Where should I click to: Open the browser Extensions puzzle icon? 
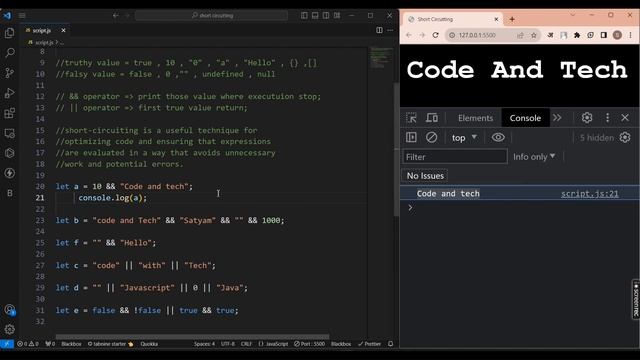pyautogui.click(x=577, y=35)
